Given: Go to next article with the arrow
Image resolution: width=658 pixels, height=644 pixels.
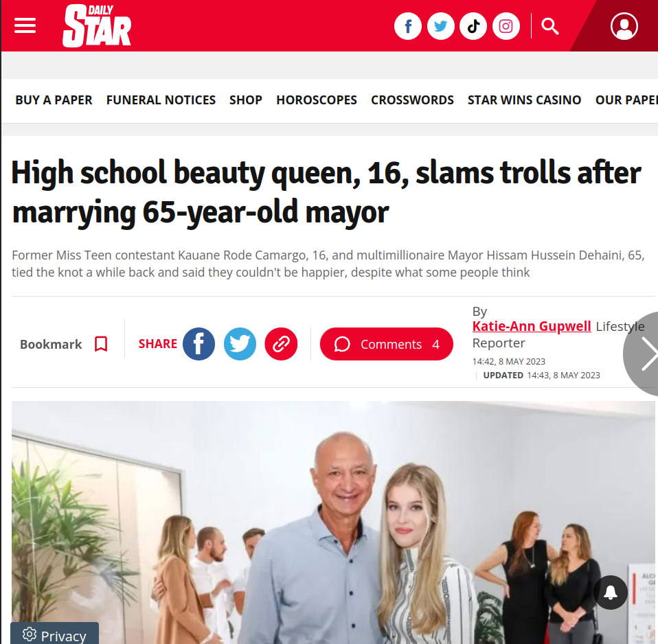Looking at the screenshot, I should (646, 354).
